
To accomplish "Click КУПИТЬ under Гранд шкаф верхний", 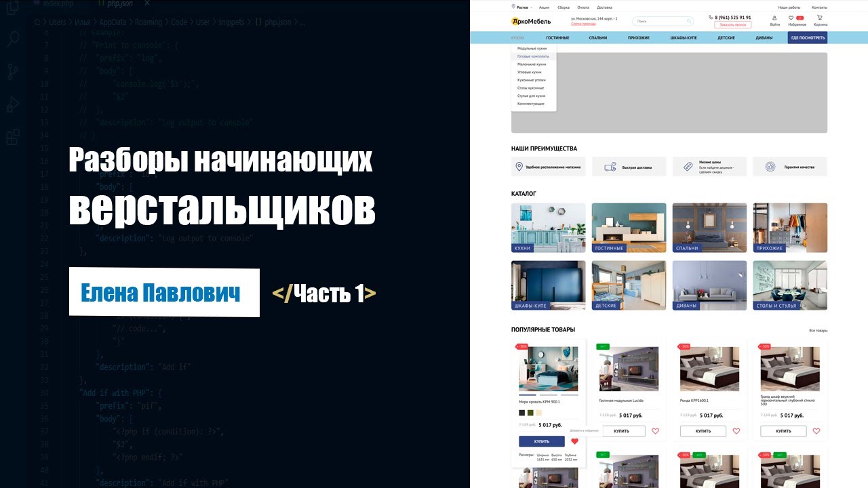I will coord(783,431).
